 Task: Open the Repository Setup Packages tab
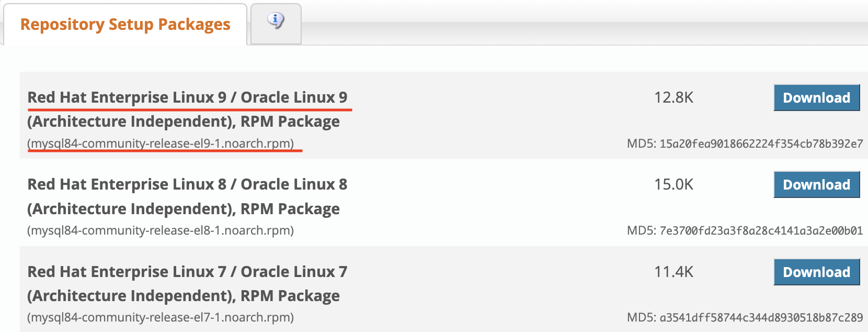(x=124, y=24)
